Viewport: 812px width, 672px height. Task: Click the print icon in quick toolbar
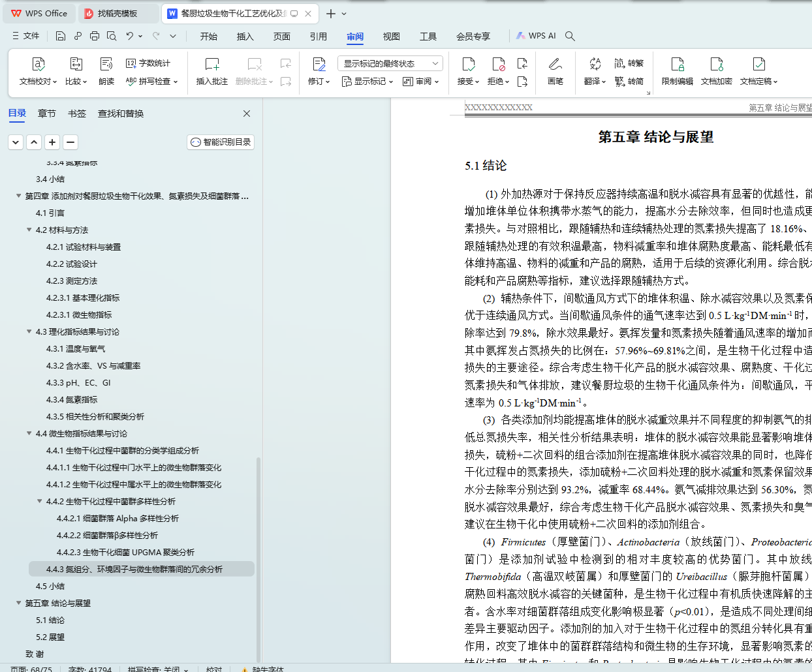click(95, 36)
